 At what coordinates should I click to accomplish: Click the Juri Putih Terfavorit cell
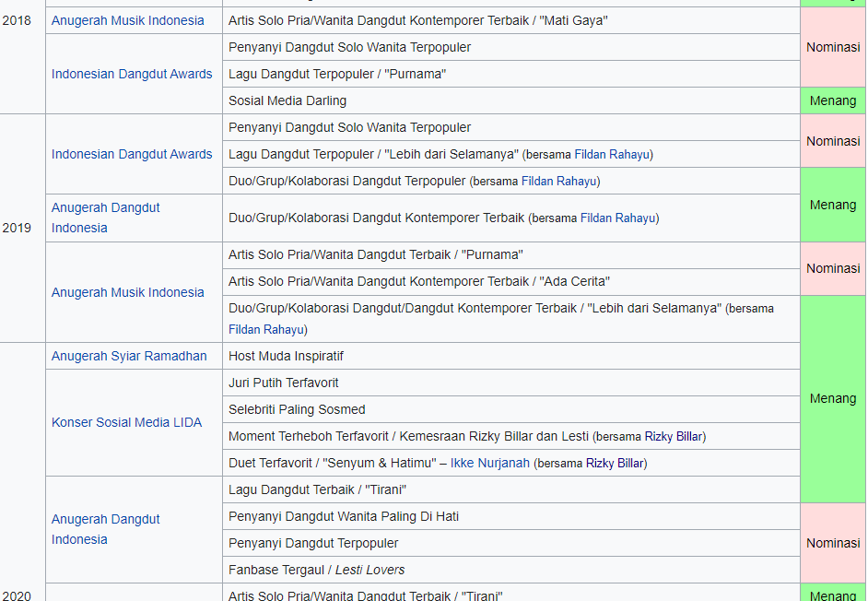tap(511, 383)
